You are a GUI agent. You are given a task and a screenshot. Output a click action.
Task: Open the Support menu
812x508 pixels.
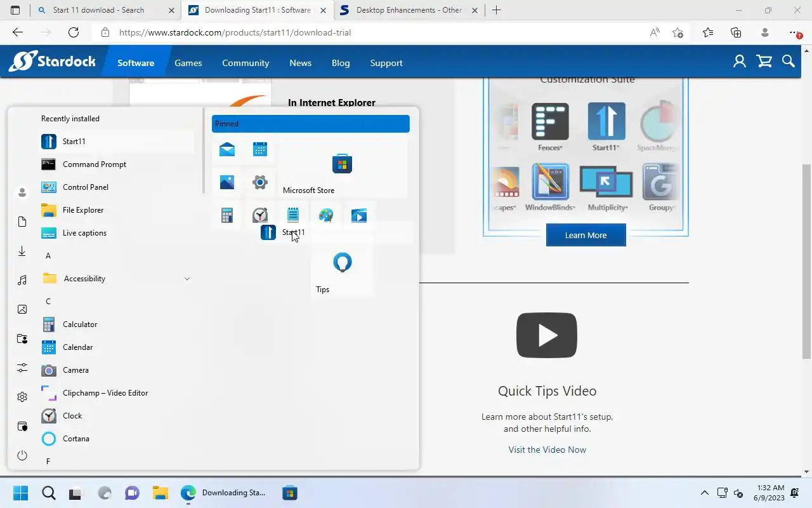(x=386, y=63)
